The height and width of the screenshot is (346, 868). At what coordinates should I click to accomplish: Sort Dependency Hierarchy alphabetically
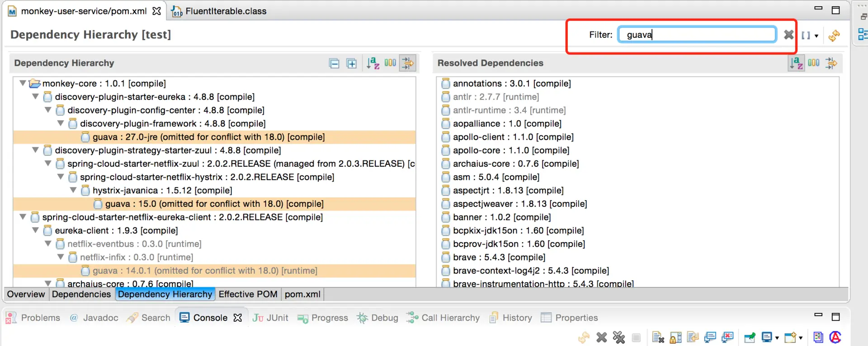click(x=373, y=63)
